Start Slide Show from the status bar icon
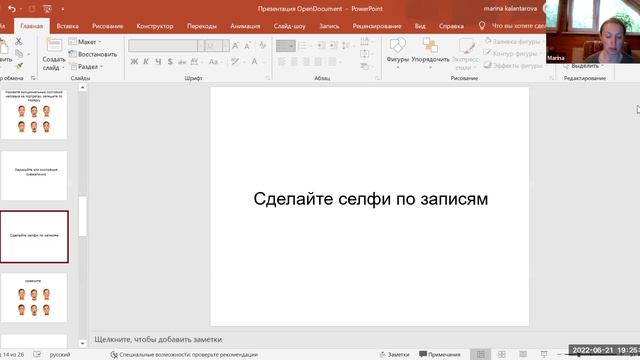This screenshot has width=640, height=360. tap(544, 354)
